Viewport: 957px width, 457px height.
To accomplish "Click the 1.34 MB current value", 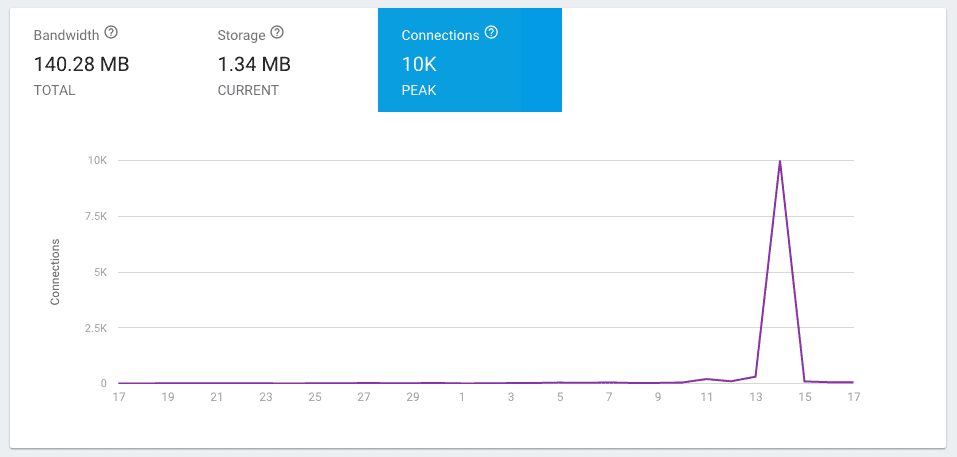I will [x=254, y=65].
